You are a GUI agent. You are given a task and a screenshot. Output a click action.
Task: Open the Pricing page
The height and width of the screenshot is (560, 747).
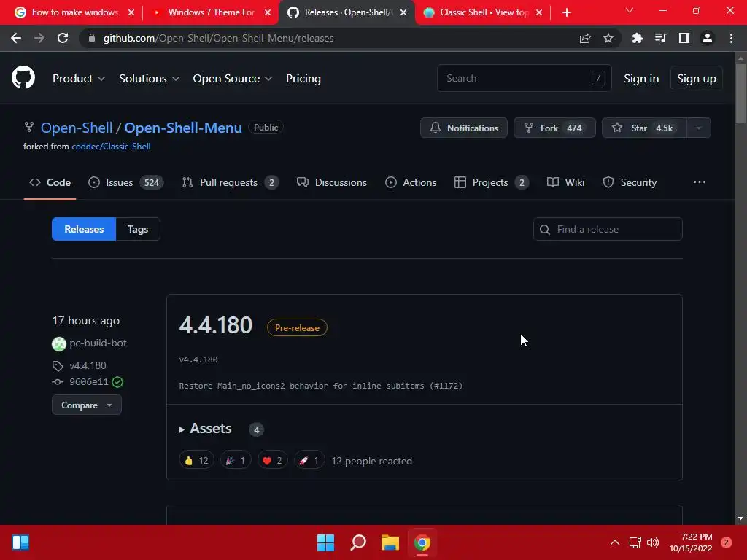coord(303,79)
